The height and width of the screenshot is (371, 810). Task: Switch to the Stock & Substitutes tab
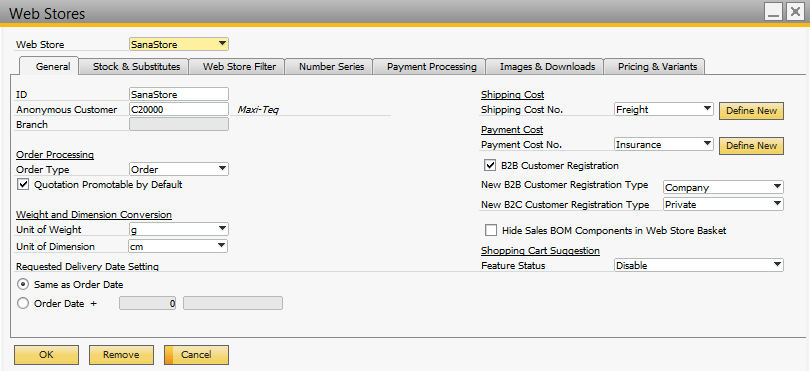coord(136,67)
